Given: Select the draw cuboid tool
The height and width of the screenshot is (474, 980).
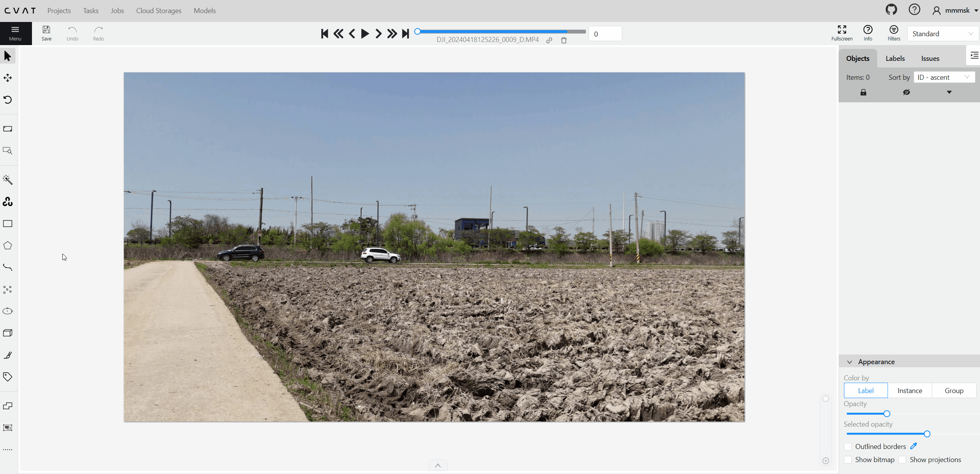Looking at the screenshot, I should [x=8, y=333].
